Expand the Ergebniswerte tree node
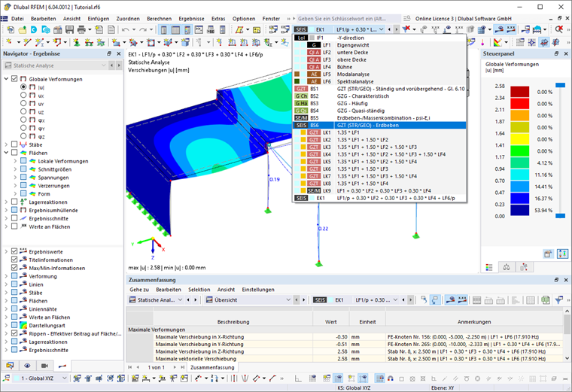 (6, 251)
